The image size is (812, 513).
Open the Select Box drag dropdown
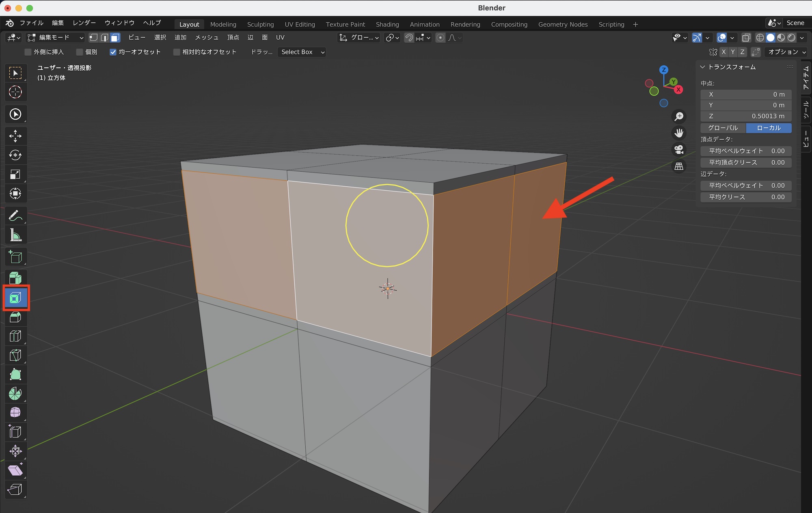click(302, 52)
